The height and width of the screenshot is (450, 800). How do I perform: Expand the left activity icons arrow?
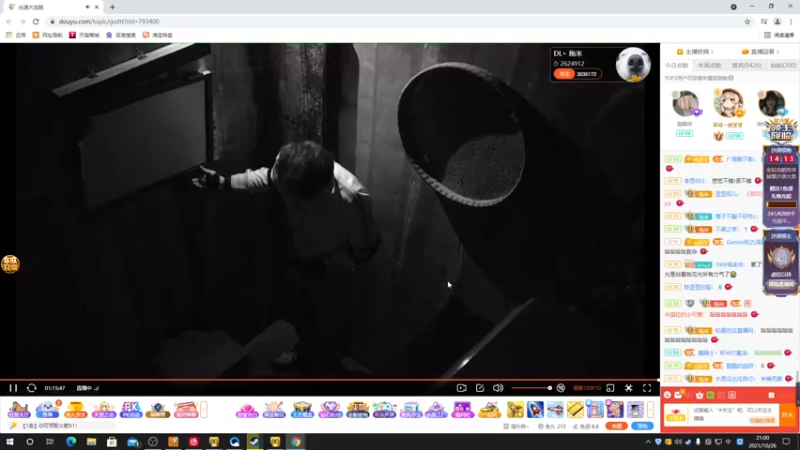204,409
